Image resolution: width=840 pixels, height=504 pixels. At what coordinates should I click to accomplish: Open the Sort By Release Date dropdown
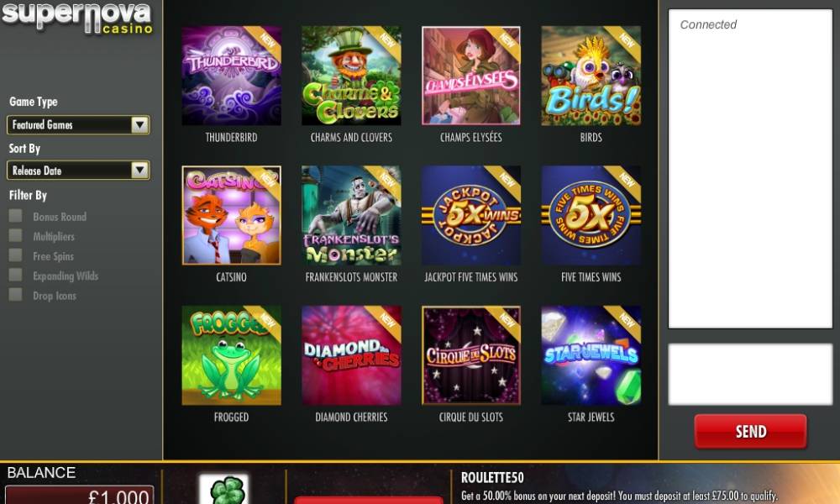point(78,171)
